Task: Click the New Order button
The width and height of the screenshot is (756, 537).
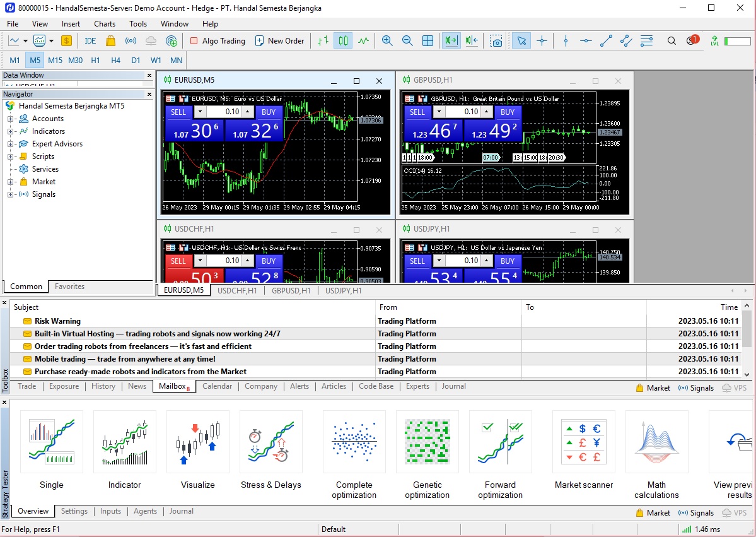Action: point(280,41)
